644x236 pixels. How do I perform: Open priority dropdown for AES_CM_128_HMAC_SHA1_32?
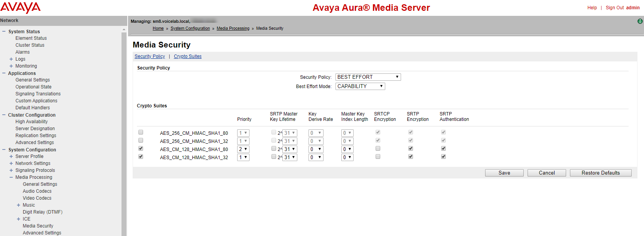point(243,157)
